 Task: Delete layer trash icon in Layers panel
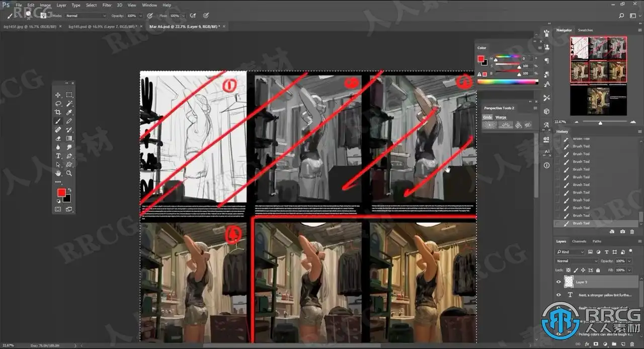coord(633,344)
